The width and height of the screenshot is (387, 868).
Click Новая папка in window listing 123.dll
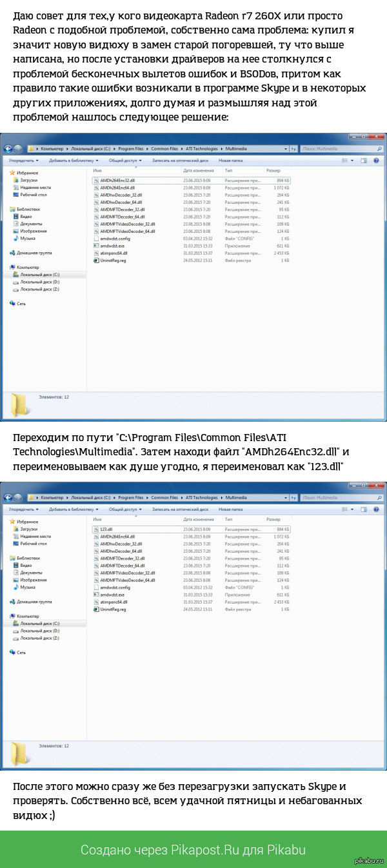pyautogui.click(x=231, y=509)
